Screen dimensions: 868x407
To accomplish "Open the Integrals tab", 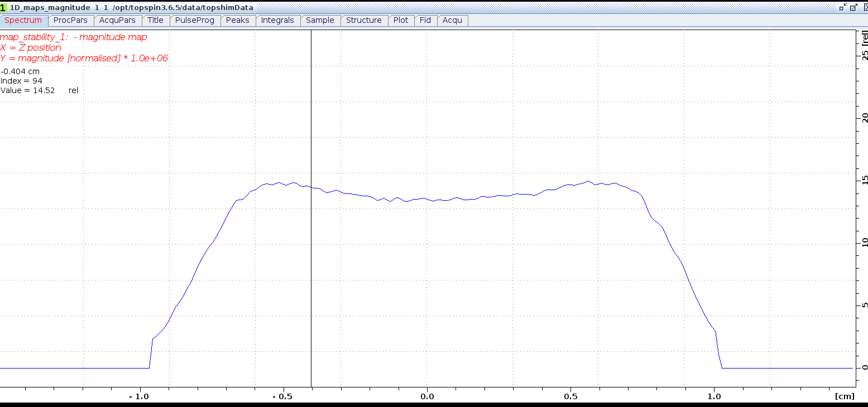I will [277, 20].
